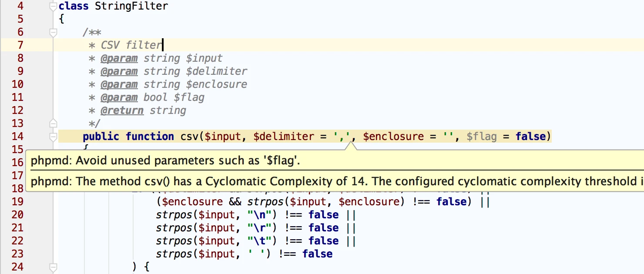Click the csv function name on line 14

click(190, 136)
